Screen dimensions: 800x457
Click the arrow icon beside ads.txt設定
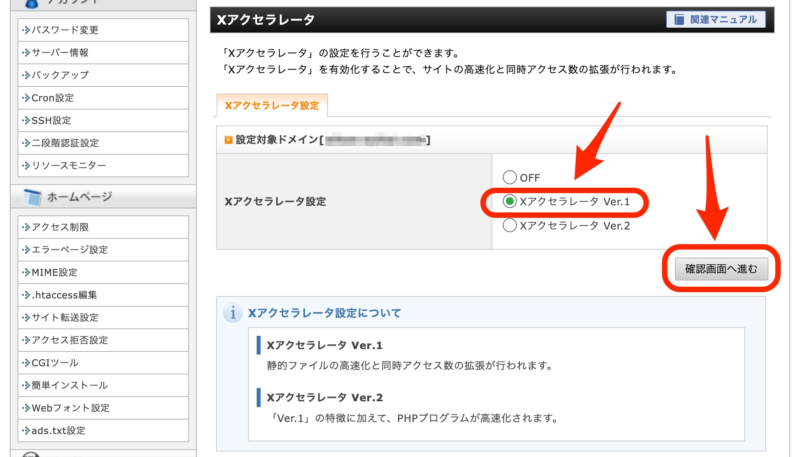pyautogui.click(x=26, y=430)
